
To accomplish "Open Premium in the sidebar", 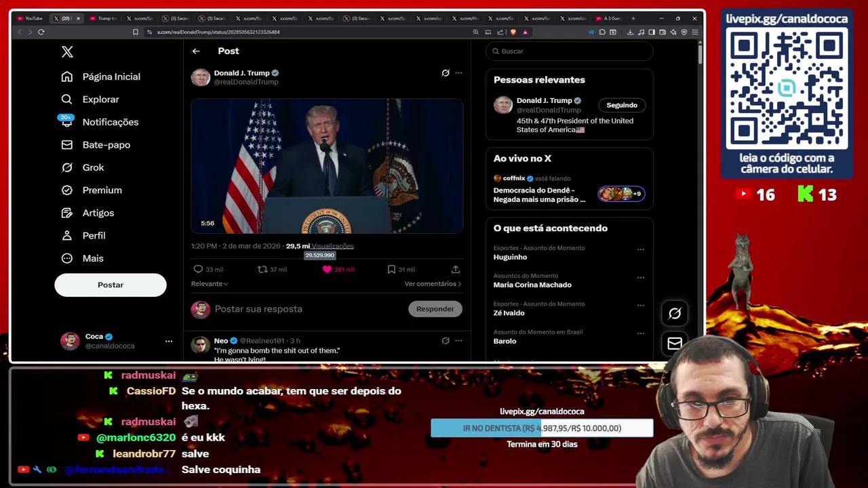I will (x=92, y=190).
